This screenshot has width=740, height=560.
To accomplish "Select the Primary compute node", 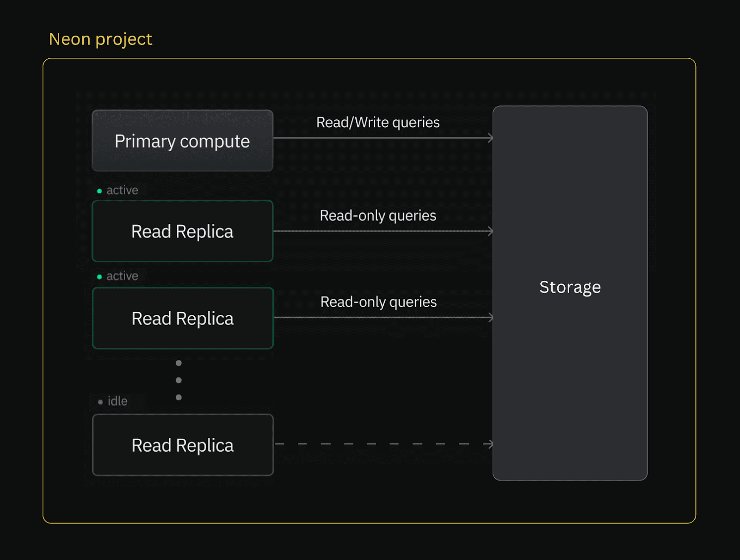I will [x=182, y=141].
